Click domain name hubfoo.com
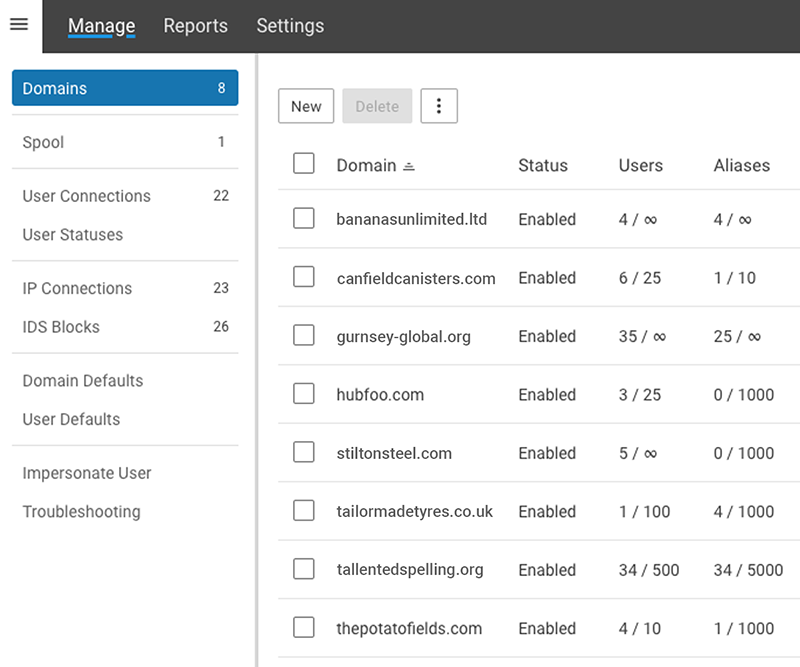 tap(380, 394)
